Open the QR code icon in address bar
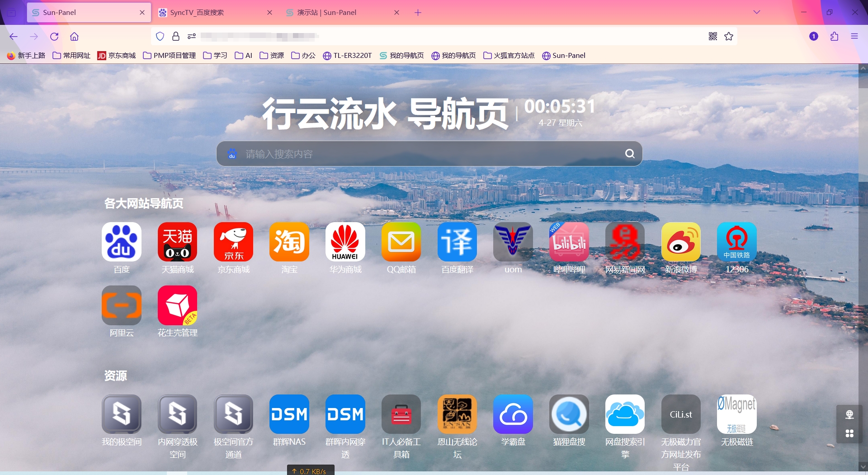868x475 pixels. coord(713,37)
